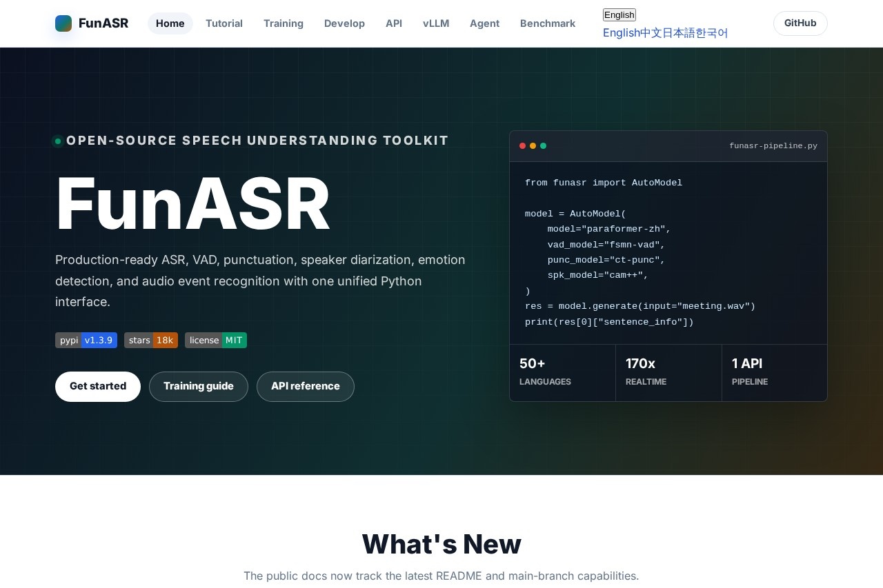Click the large FunASR hero heading

(193, 204)
